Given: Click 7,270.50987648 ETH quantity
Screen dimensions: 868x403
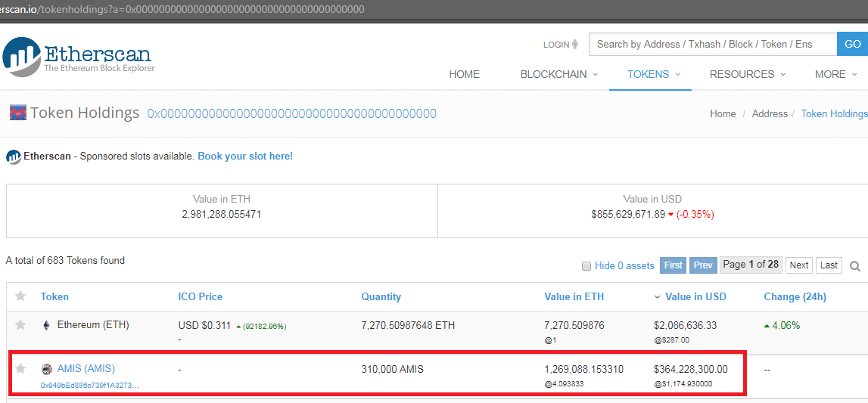Looking at the screenshot, I should (408, 325).
